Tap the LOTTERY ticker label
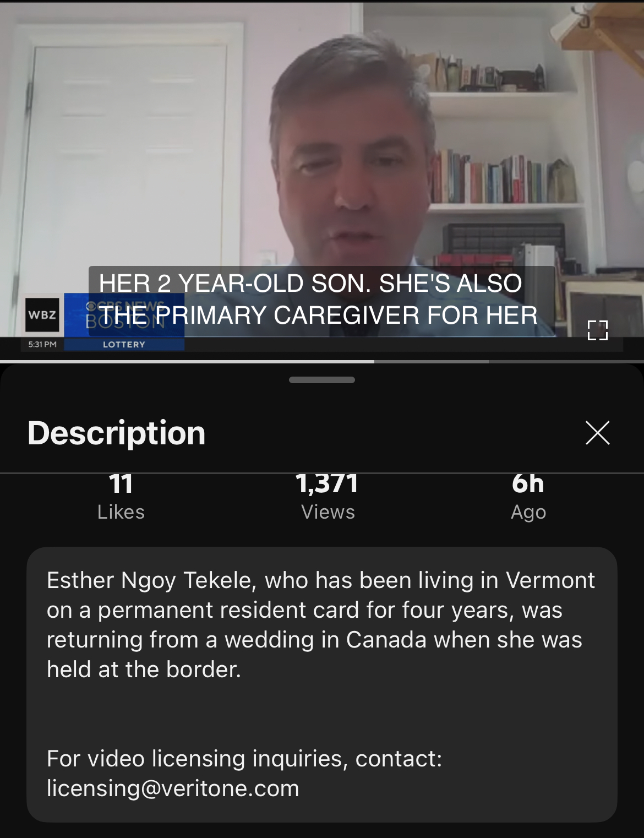 (x=124, y=344)
